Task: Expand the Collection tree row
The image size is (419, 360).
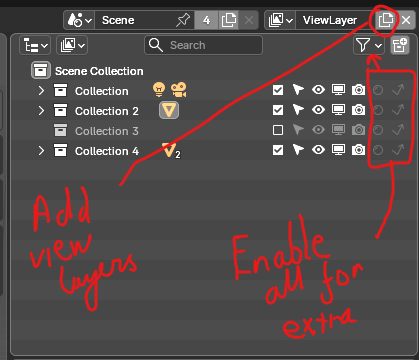Action: pyautogui.click(x=41, y=91)
